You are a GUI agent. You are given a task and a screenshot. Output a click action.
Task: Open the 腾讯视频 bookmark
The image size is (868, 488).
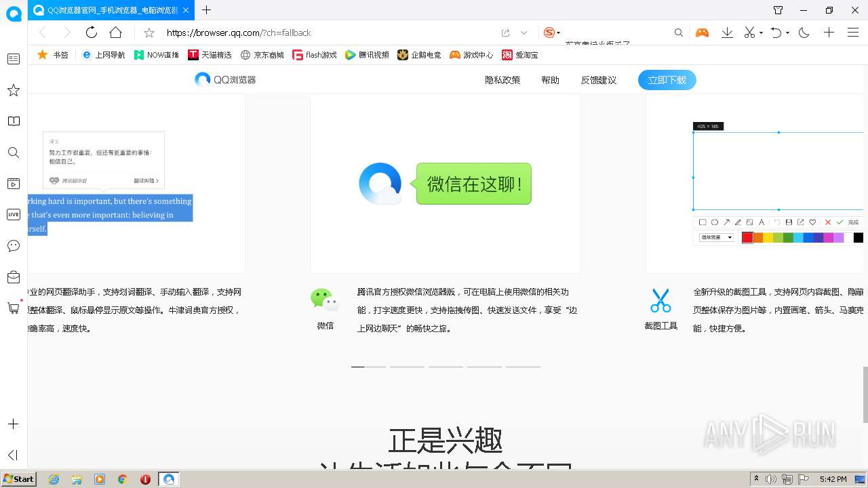tap(367, 55)
